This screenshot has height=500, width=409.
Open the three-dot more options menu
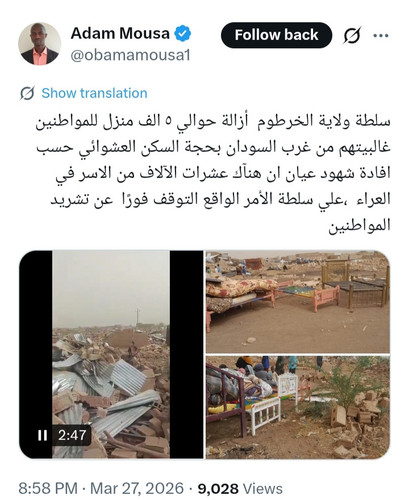(381, 35)
